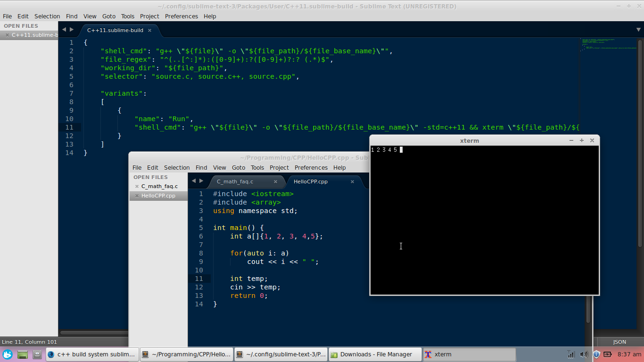Open the tab overflow dropdown at top right

pos(639,29)
